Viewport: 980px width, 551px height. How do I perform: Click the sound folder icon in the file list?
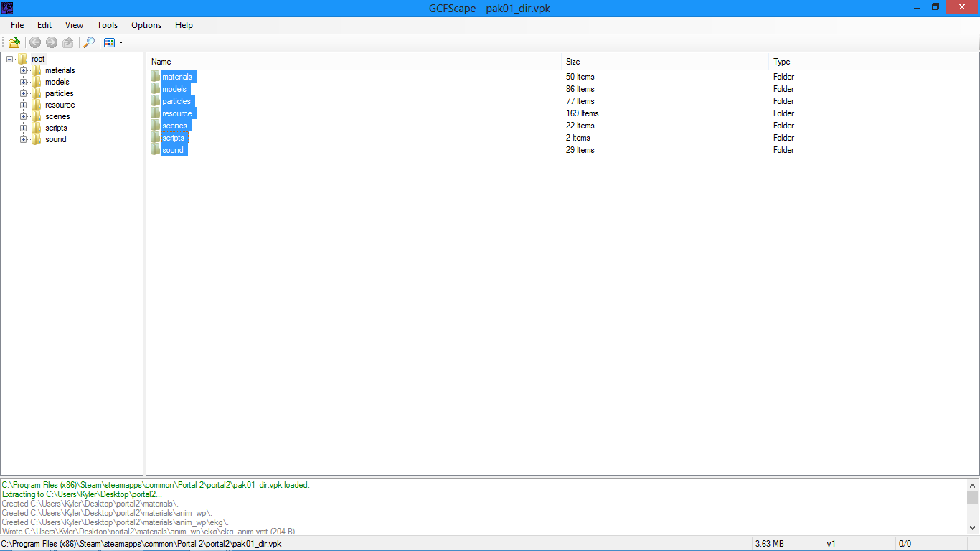[x=156, y=150]
